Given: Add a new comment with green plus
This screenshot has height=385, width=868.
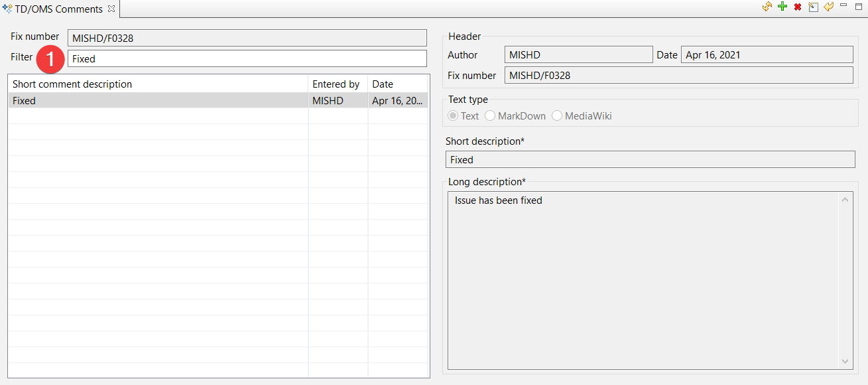Looking at the screenshot, I should [x=782, y=7].
